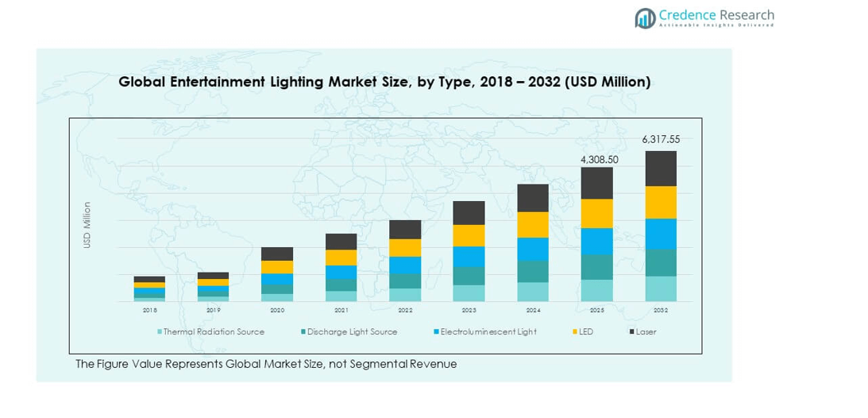Click the Laser segment of the 2020 bar
The image size is (868, 418).
coord(277,254)
